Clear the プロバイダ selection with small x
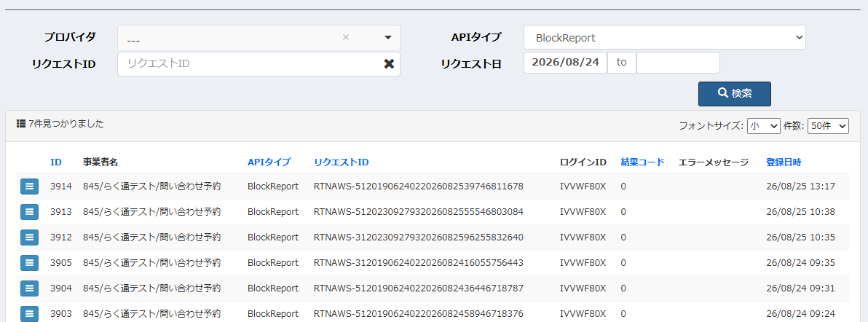Screen dimensions: 868x322 pyautogui.click(x=346, y=38)
